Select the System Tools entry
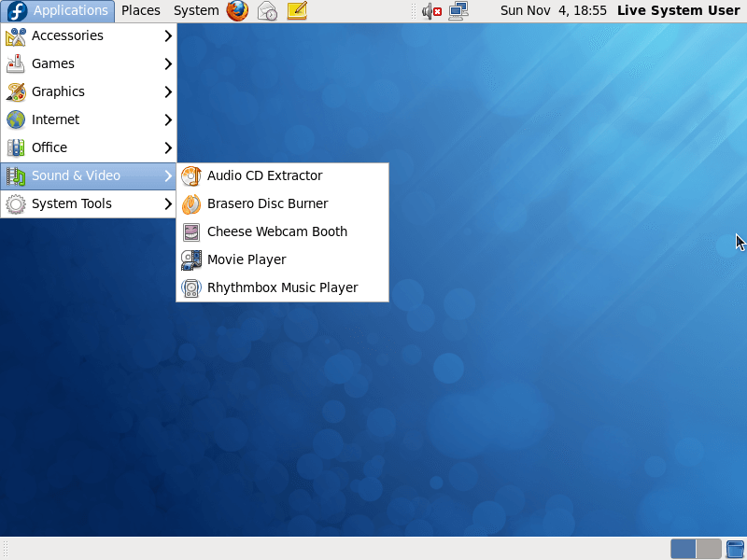This screenshot has height=560, width=747. (x=89, y=204)
